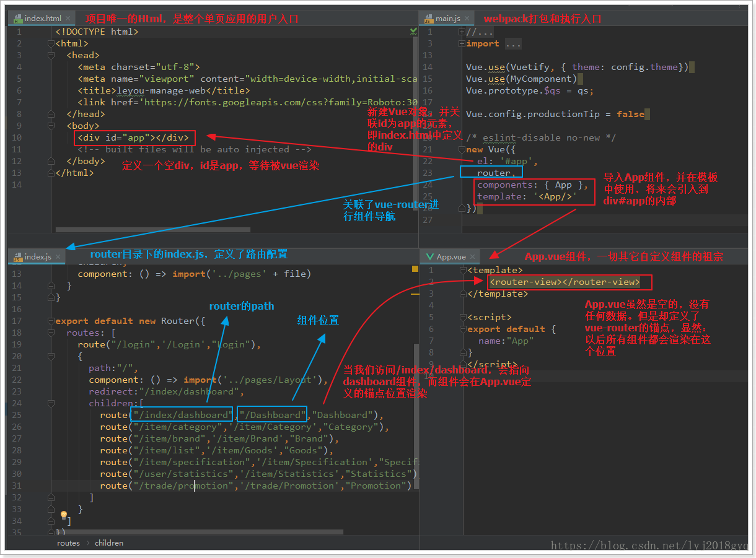Switch to the main.js editor tab

[x=446, y=19]
